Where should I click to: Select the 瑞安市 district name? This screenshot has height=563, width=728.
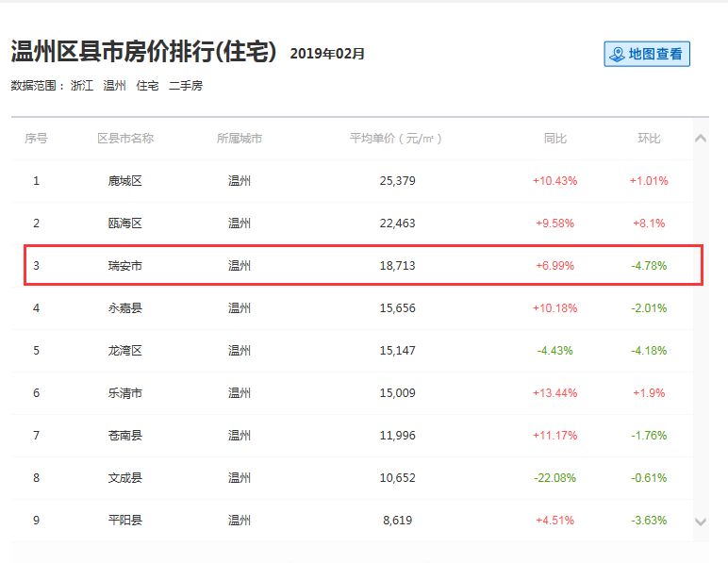(x=124, y=266)
